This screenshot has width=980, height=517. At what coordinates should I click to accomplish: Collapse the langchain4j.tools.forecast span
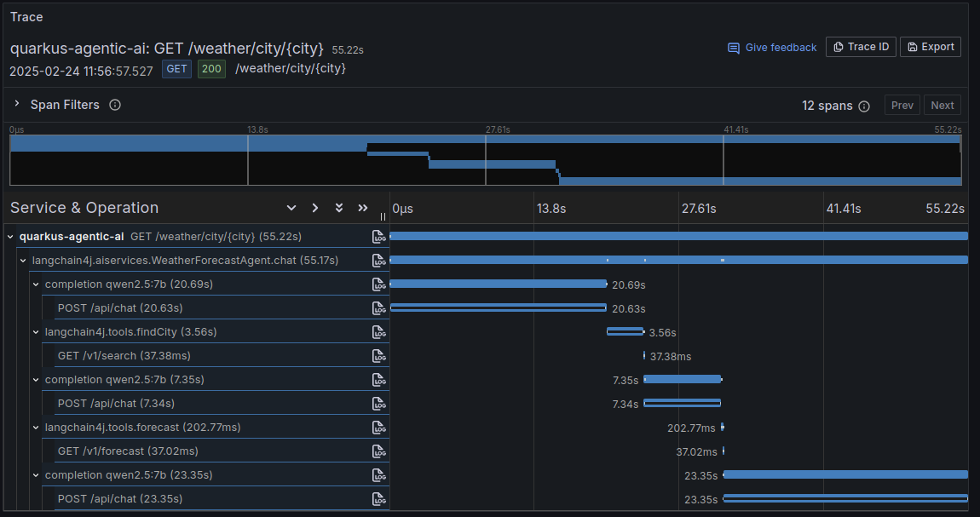point(36,428)
